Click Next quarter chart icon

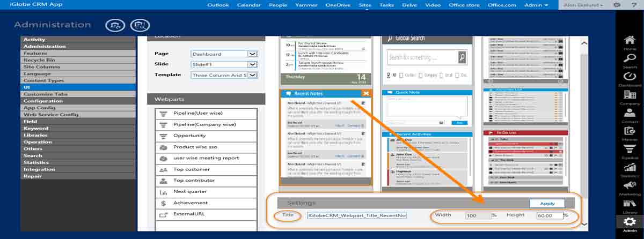[x=163, y=192]
